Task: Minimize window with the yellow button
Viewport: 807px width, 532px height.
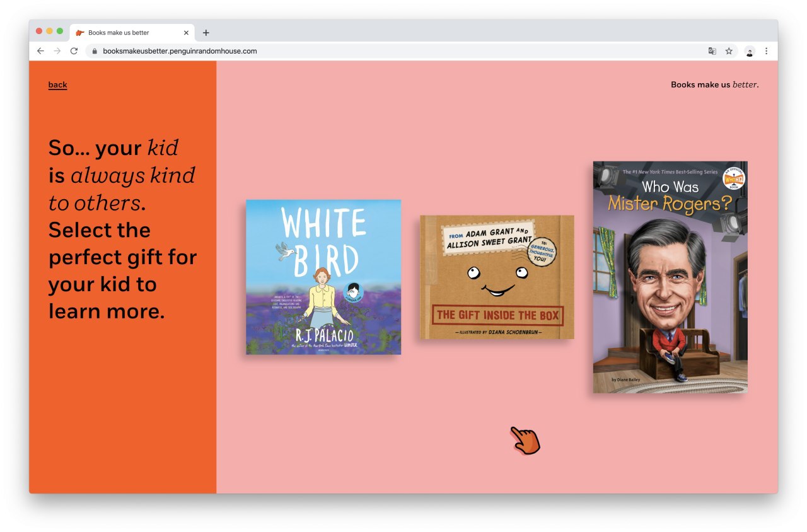Action: tap(50, 31)
